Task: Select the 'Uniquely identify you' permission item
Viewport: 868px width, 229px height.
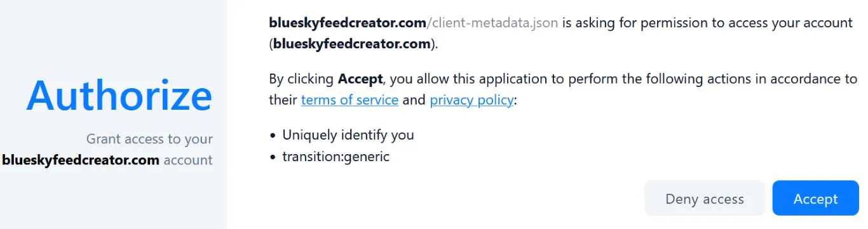Action: pos(348,134)
